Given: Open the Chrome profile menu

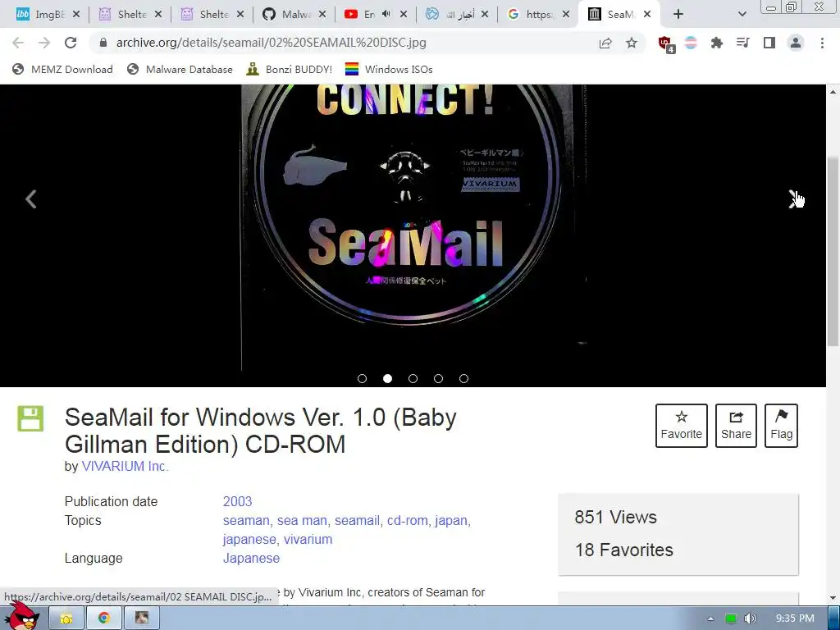Looking at the screenshot, I should [x=796, y=43].
